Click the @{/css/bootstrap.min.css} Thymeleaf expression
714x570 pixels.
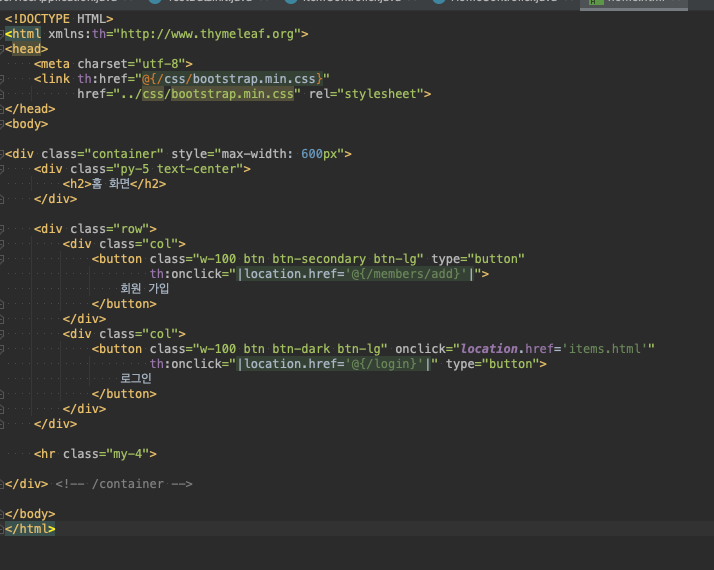pyautogui.click(x=232, y=79)
